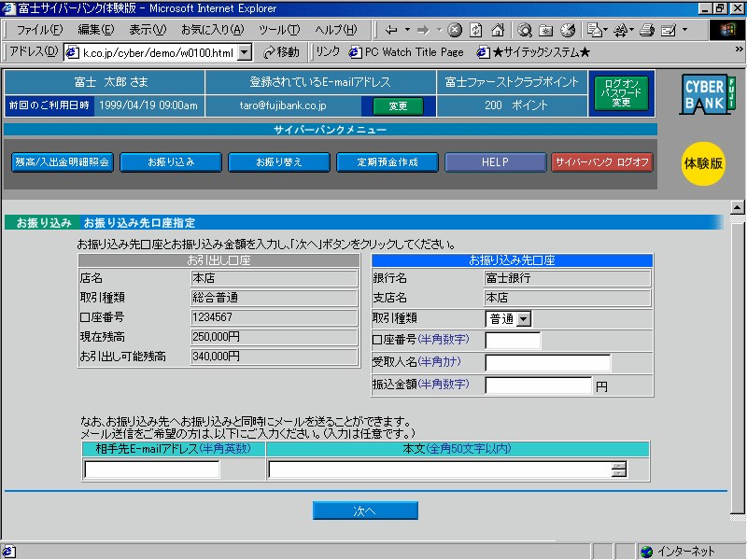Go to the Home page icon
This screenshot has height=560, width=747.
click(498, 30)
